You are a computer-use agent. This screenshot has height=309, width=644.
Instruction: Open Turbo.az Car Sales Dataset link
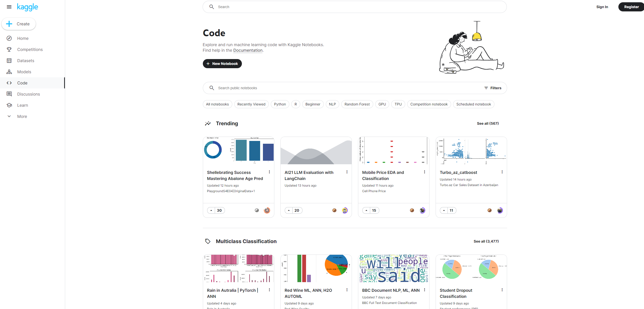click(469, 185)
